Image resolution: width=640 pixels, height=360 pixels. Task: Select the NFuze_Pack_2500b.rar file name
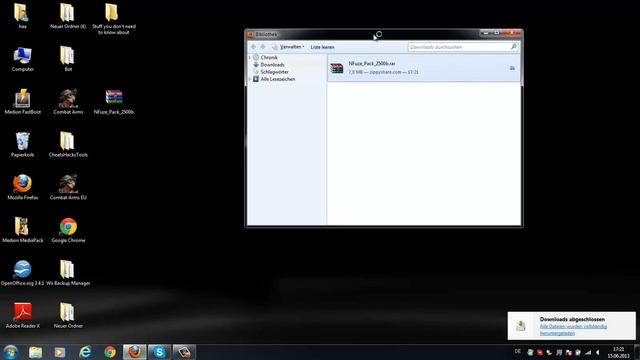click(x=371, y=64)
